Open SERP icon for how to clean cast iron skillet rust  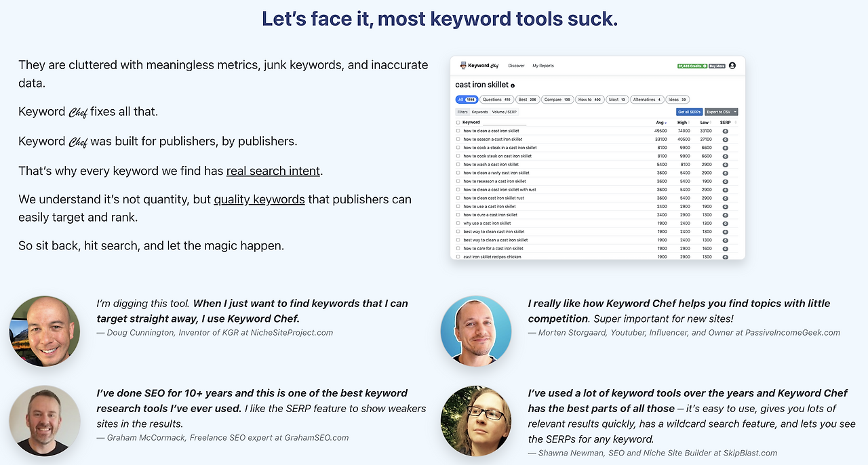tap(725, 198)
